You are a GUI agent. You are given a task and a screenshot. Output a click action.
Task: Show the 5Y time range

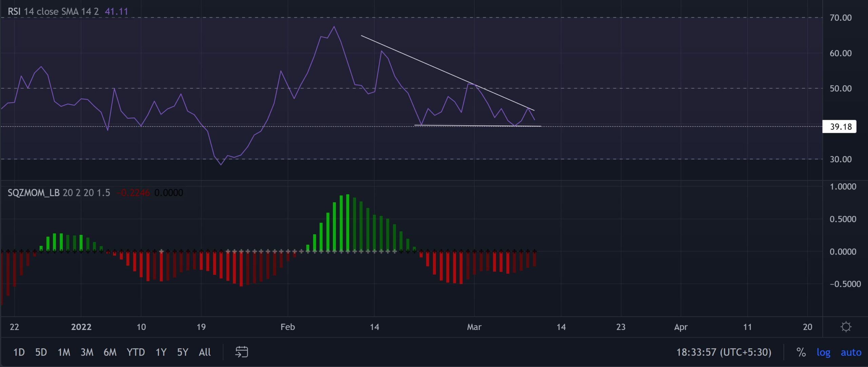point(182,352)
